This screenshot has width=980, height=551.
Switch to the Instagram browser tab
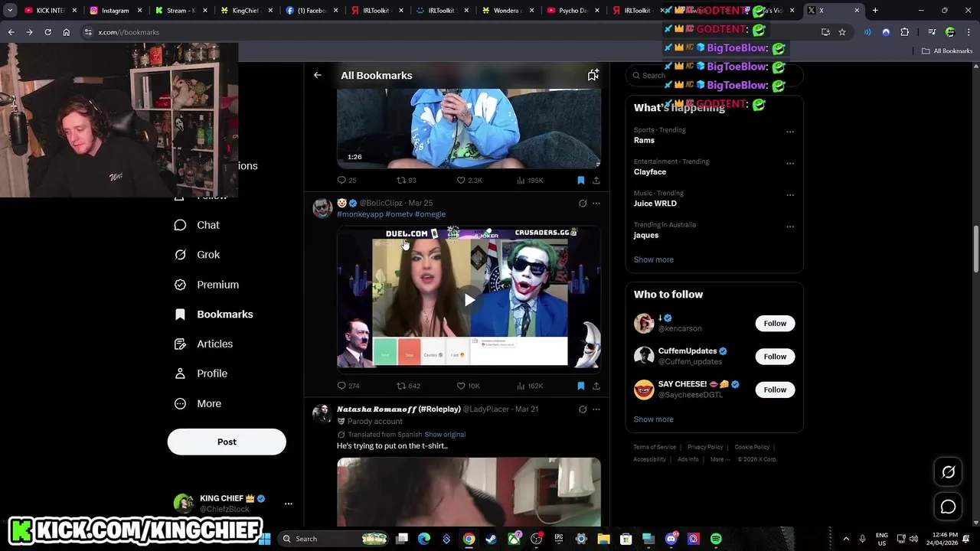point(115,11)
